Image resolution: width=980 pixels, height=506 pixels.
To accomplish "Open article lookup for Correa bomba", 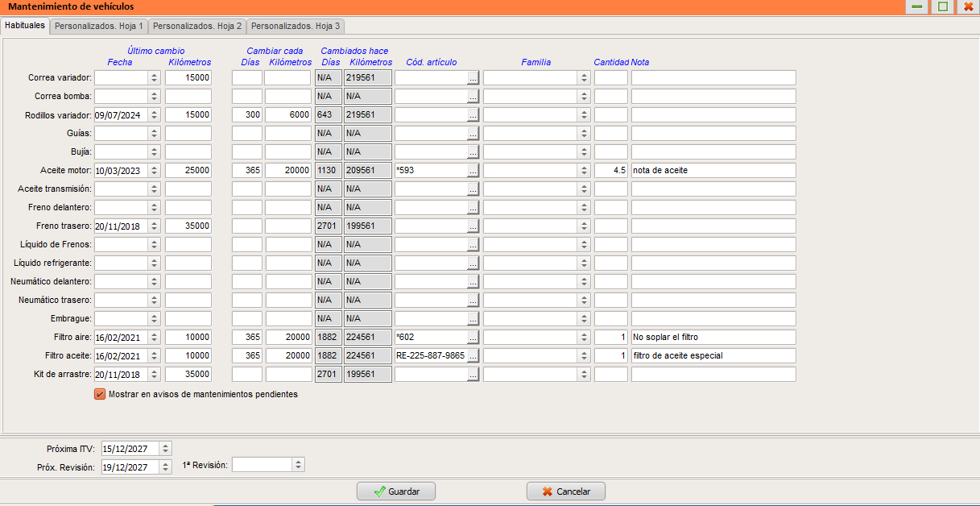I will coord(473,97).
